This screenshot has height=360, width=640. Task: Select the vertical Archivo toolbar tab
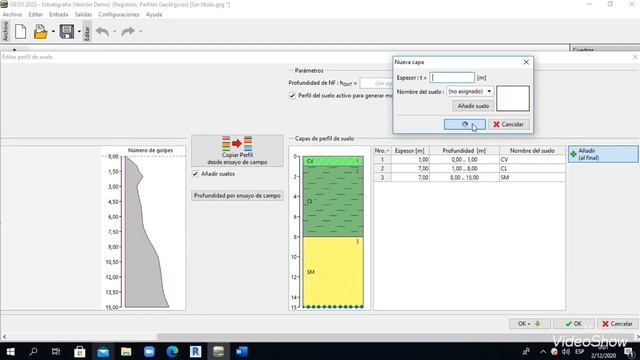(5, 31)
